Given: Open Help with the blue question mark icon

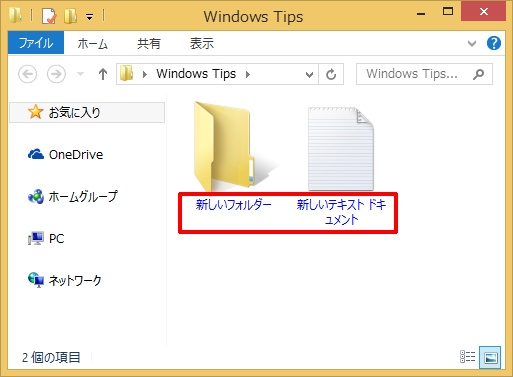Looking at the screenshot, I should click(494, 43).
